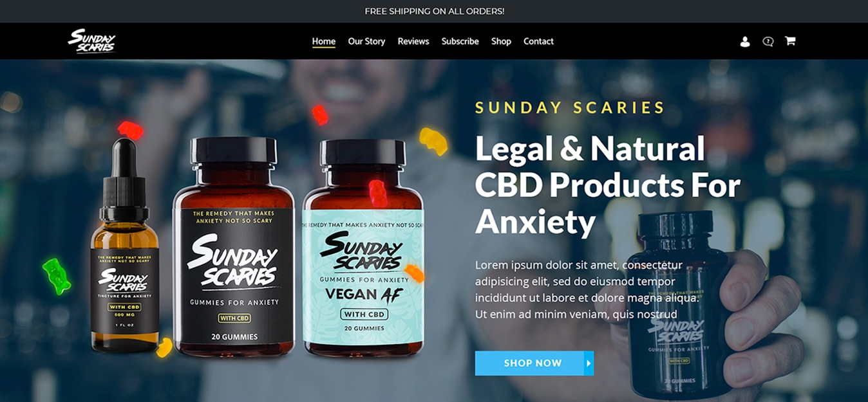Click the Free Shipping announcement banner

tap(434, 11)
